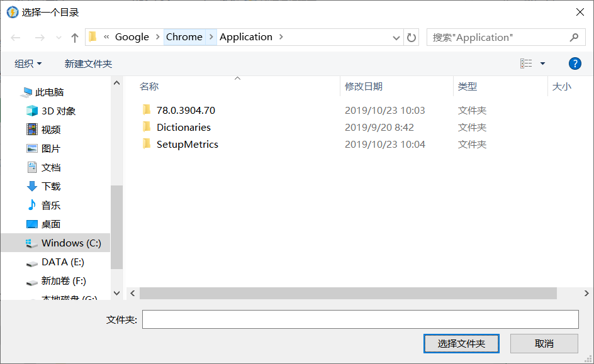The width and height of the screenshot is (594, 364).
Task: Sort by 修改日期 column header
Action: [x=364, y=87]
